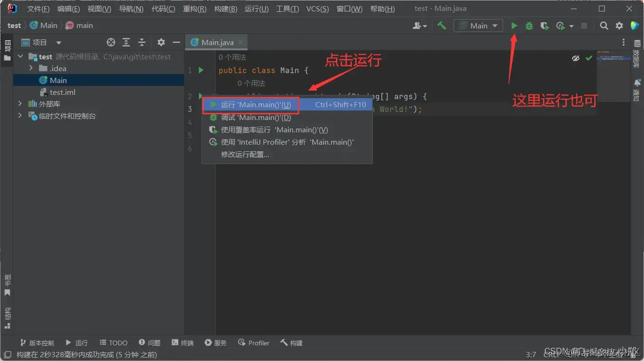Image resolution: width=644 pixels, height=361 pixels.
Task: Click test breadcrumb in navigation bar
Action: (14, 26)
